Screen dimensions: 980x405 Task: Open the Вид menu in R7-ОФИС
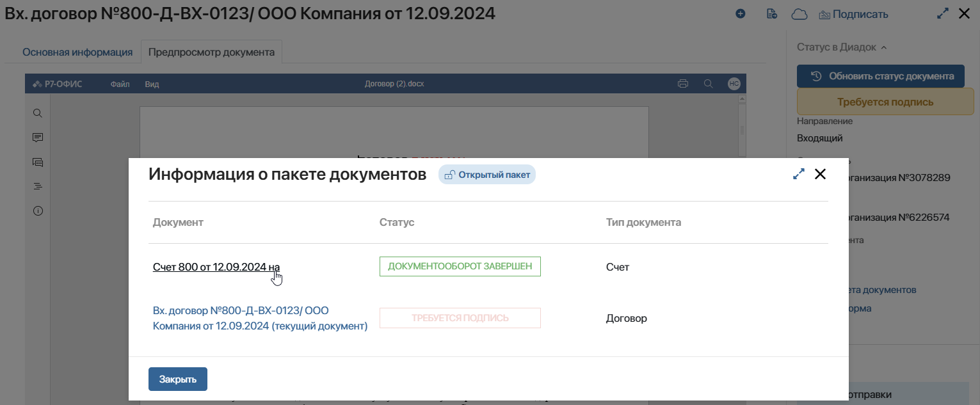(151, 83)
